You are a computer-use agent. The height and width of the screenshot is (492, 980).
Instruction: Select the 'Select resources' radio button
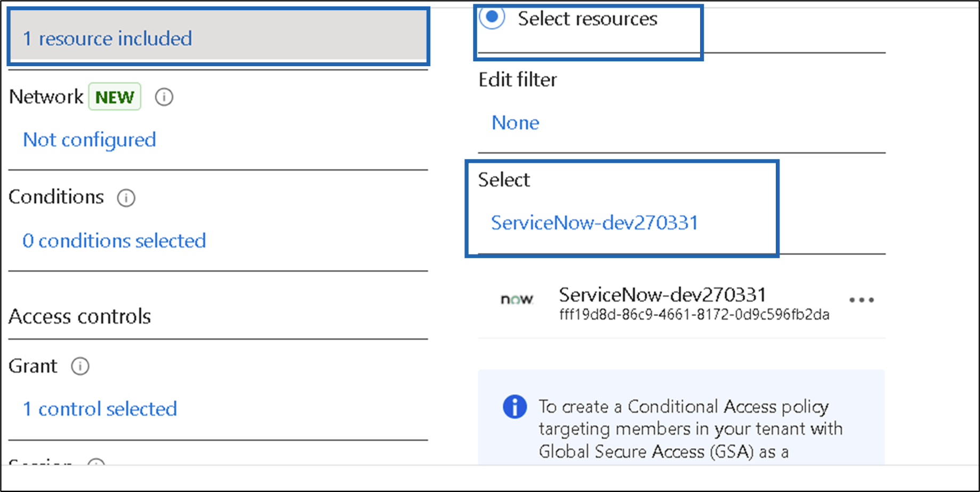492,17
